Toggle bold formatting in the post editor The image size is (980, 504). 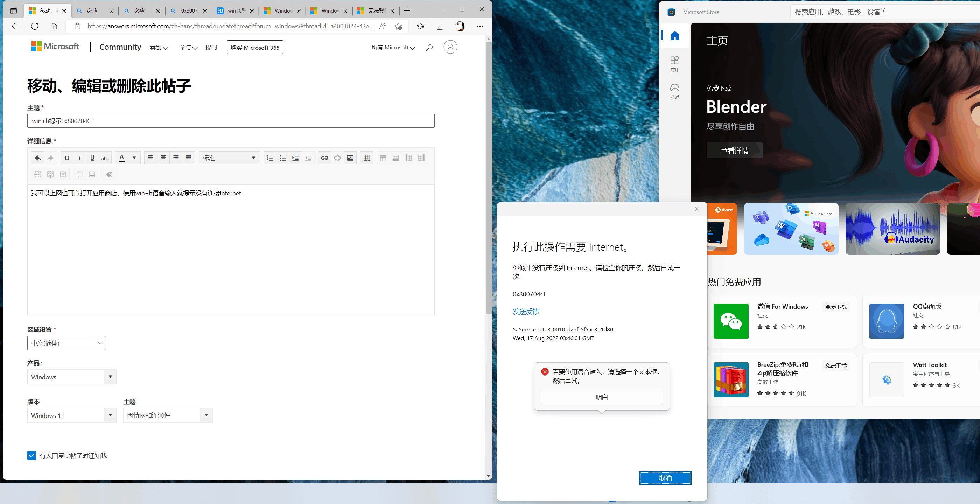[67, 157]
